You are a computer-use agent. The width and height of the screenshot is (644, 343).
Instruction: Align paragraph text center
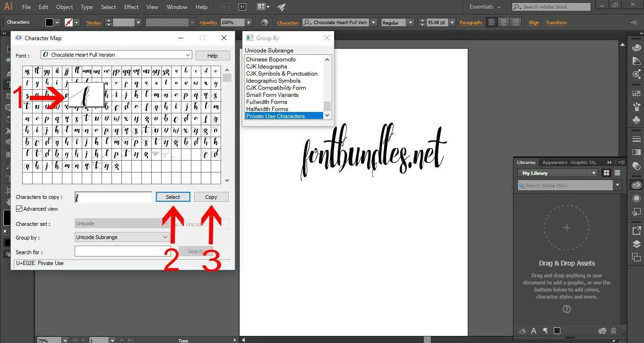[x=504, y=22]
